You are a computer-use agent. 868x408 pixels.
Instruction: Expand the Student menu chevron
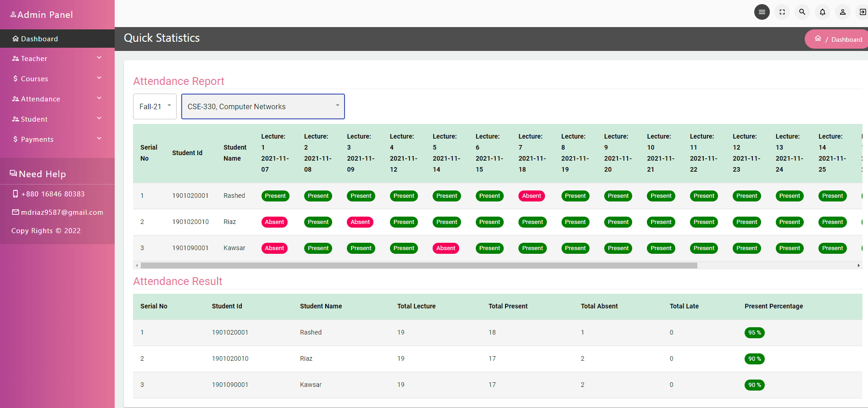pos(99,118)
